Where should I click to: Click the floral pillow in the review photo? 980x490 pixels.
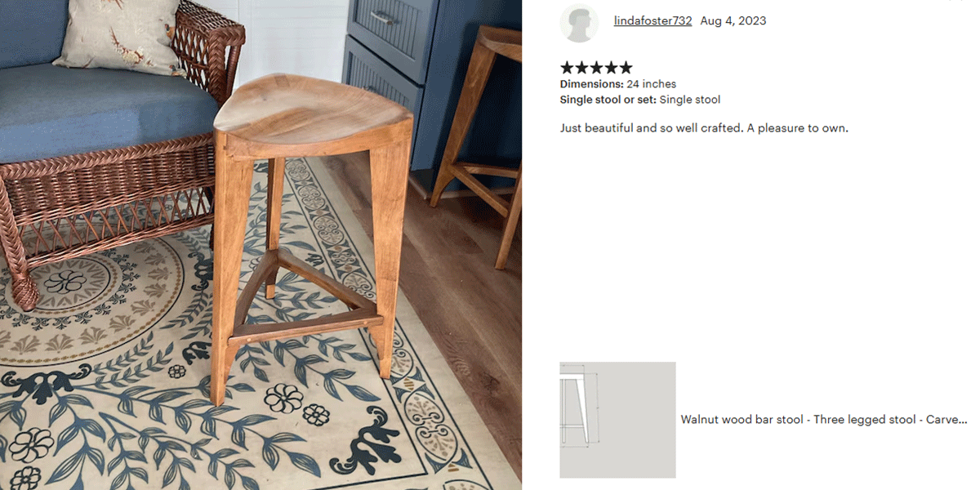point(118,34)
